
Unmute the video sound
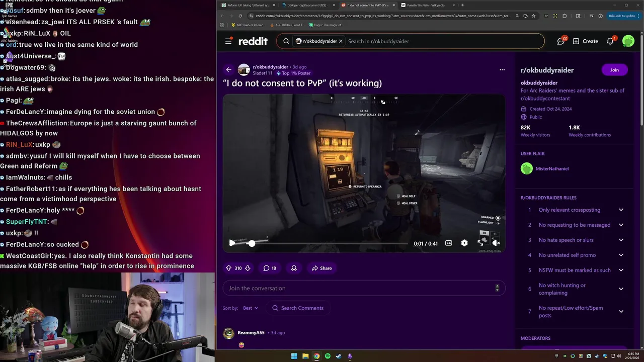tap(496, 243)
